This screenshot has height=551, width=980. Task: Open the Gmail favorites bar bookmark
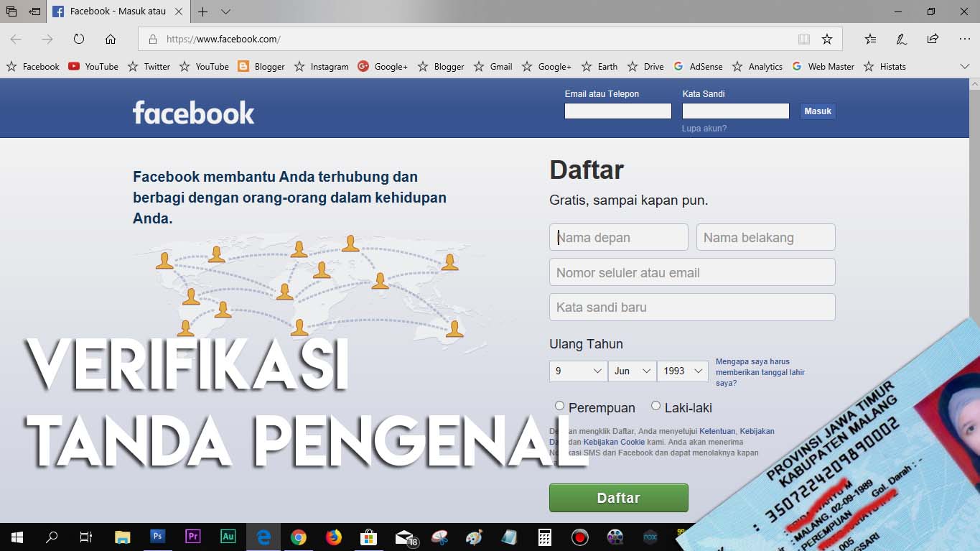(493, 66)
